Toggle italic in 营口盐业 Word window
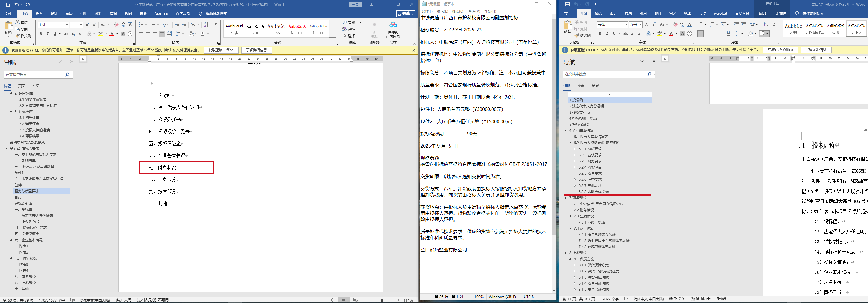The width and height of the screenshot is (868, 303). [607, 33]
